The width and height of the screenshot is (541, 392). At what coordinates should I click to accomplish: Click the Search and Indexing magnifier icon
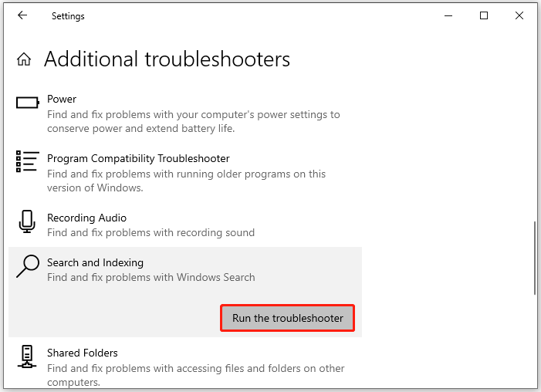tap(27, 267)
